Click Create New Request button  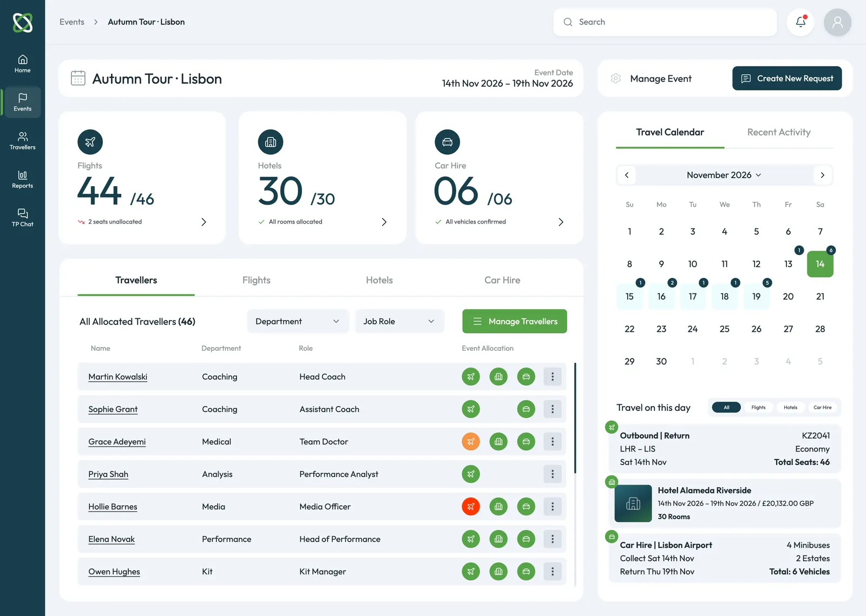(787, 78)
